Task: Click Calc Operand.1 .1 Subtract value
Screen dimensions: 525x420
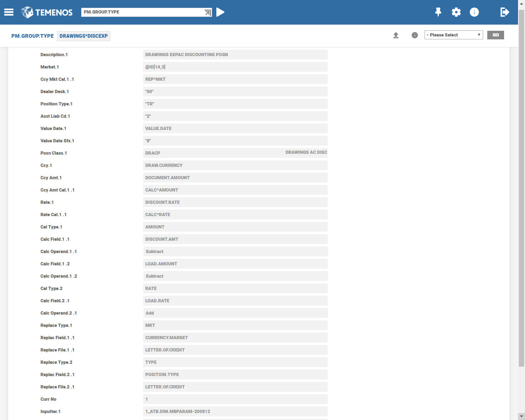Action: 235,251
